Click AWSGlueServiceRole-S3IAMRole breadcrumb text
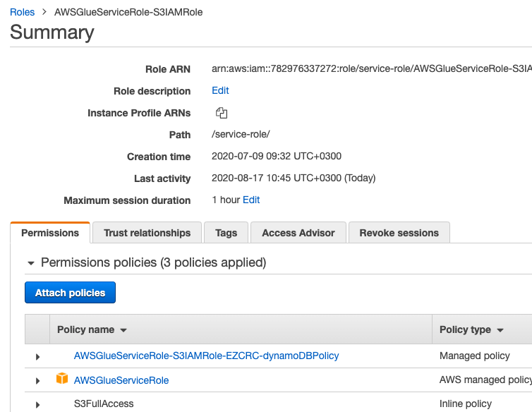Viewport: 532px width, 412px height. (x=128, y=12)
